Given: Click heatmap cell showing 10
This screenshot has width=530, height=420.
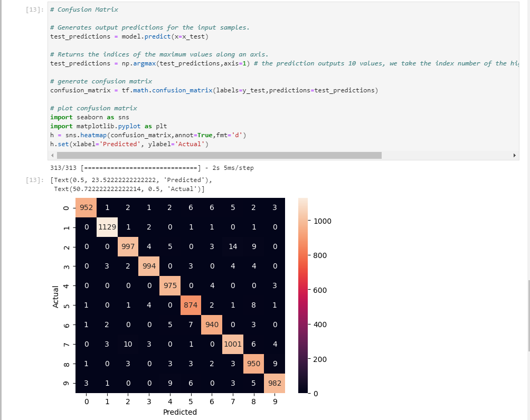Looking at the screenshot, I should (128, 345).
